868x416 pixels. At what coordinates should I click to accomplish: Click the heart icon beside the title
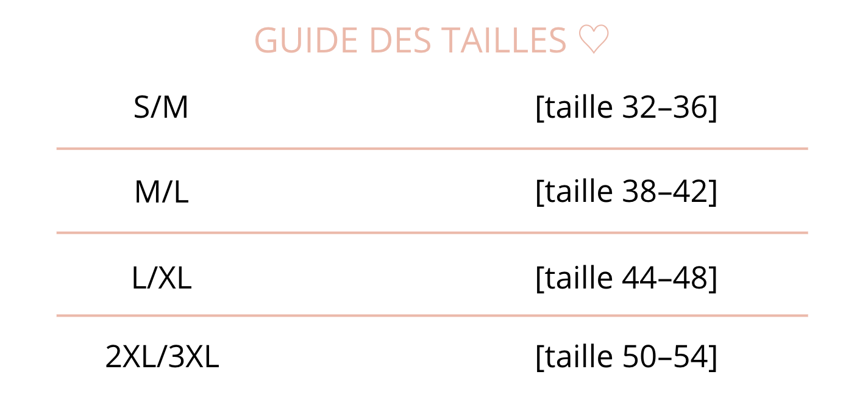click(x=593, y=41)
